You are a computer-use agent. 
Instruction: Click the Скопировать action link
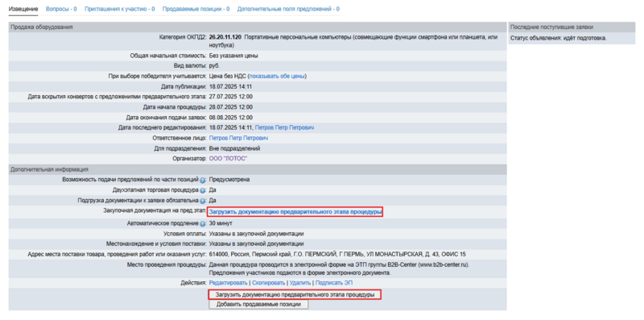[268, 283]
